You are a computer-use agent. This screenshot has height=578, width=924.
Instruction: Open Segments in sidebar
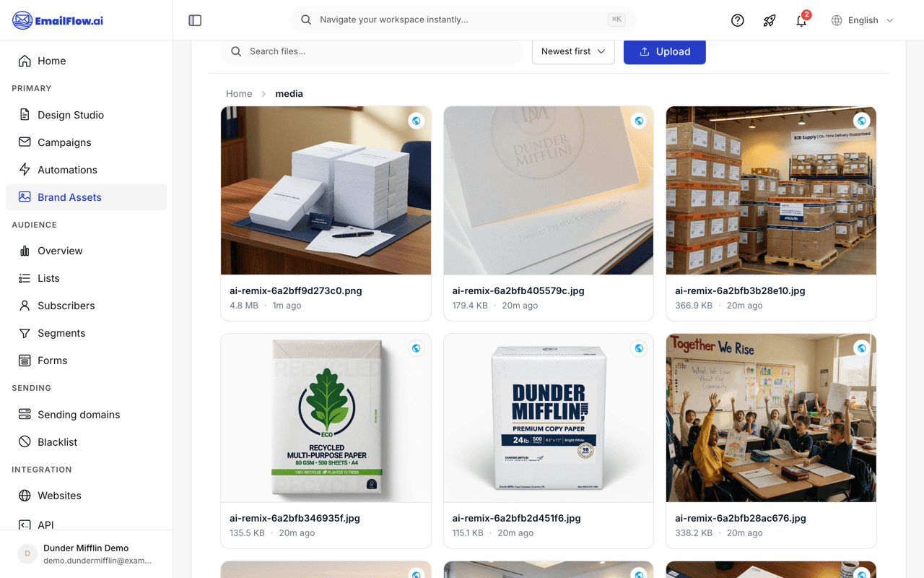(x=86, y=333)
